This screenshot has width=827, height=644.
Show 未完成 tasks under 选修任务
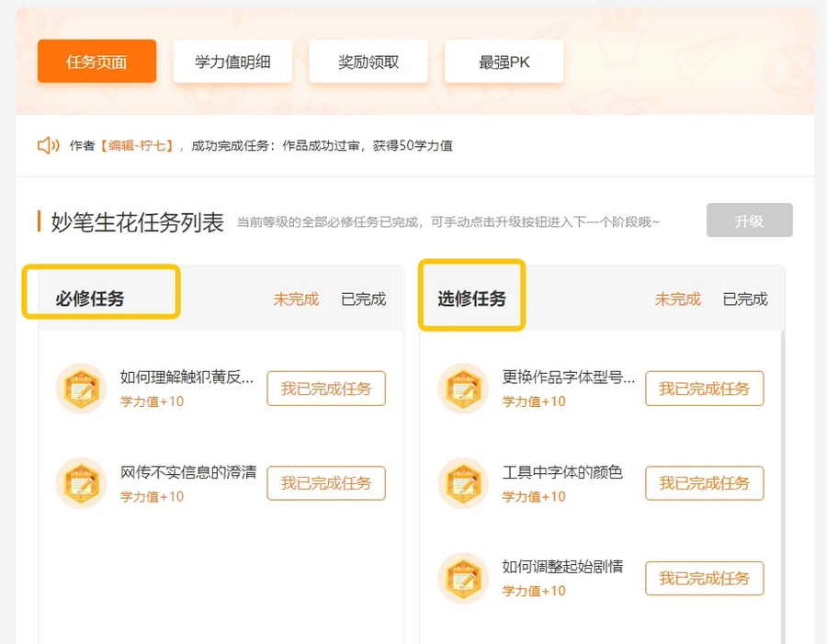click(677, 299)
